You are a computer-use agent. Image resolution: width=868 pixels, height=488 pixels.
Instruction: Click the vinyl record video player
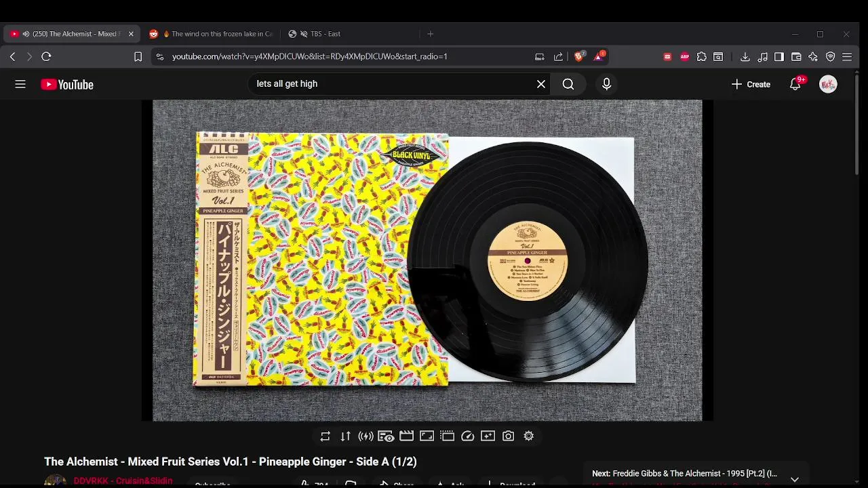(x=427, y=261)
